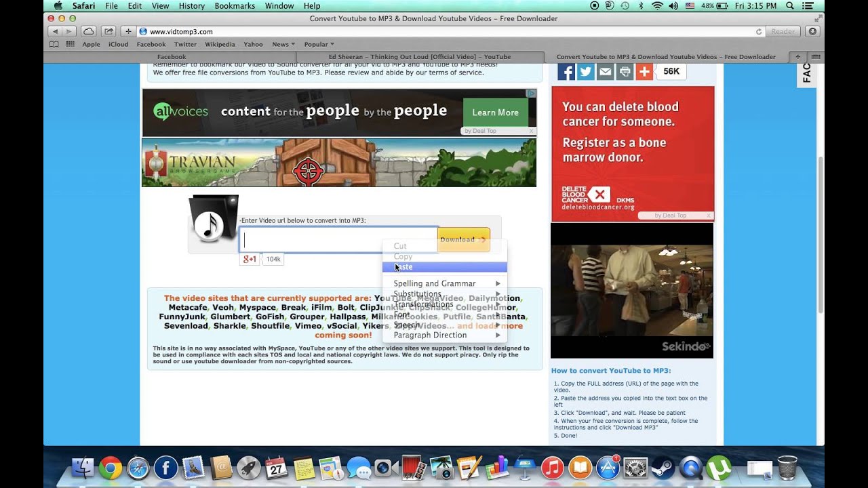Expand Transformations submenu
Viewport: 868px width, 488px height.
(445, 304)
